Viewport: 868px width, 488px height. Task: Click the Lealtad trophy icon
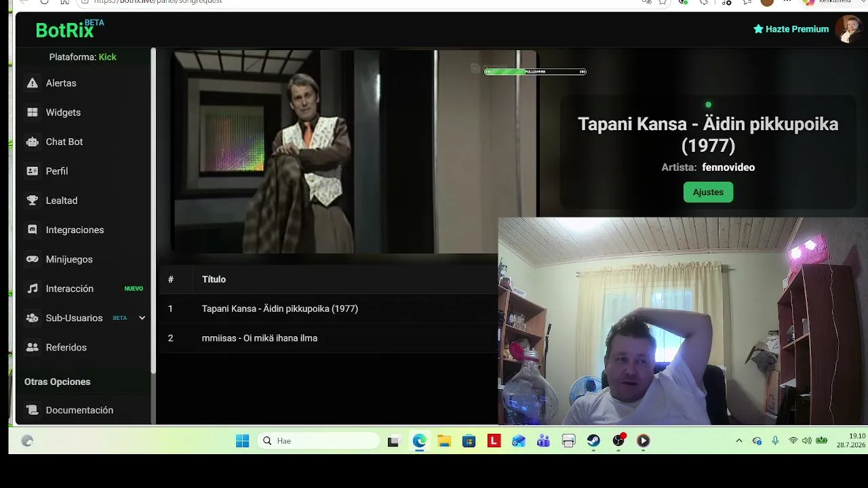(32, 201)
